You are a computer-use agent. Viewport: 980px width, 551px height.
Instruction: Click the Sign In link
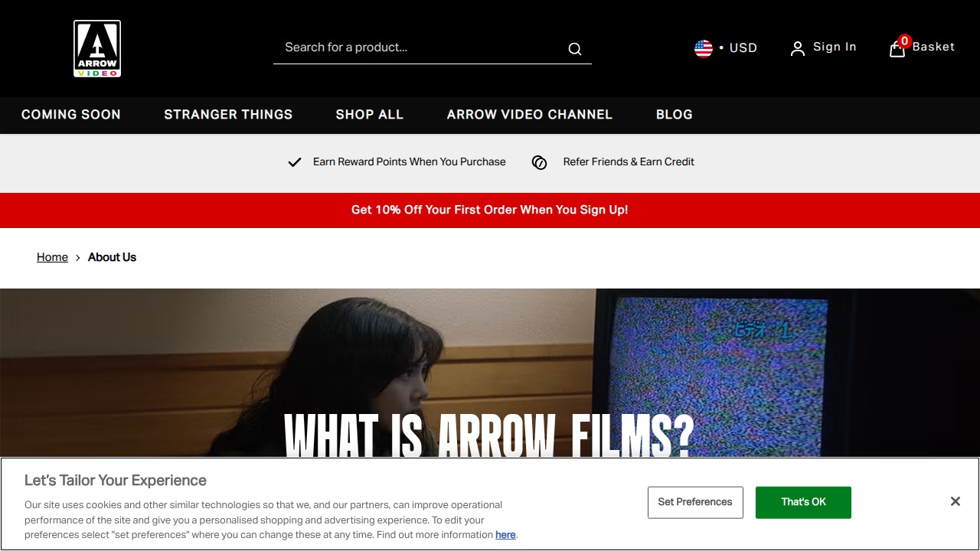click(835, 47)
